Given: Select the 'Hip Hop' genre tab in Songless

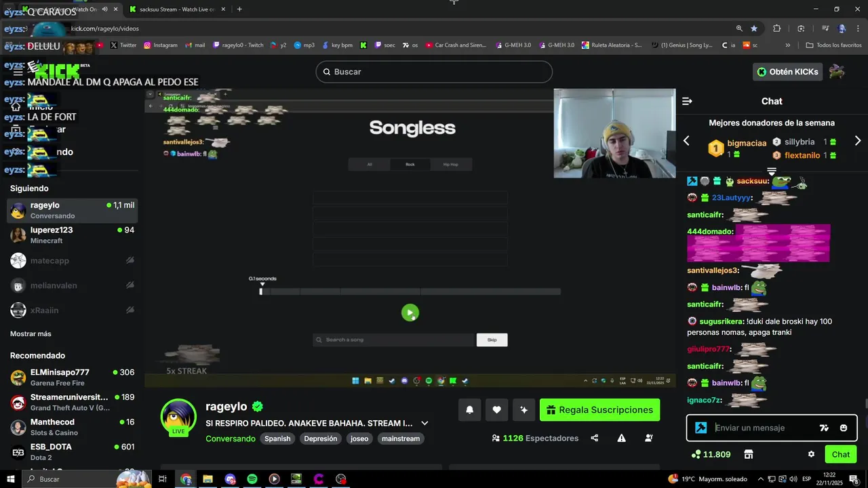Looking at the screenshot, I should tap(451, 164).
